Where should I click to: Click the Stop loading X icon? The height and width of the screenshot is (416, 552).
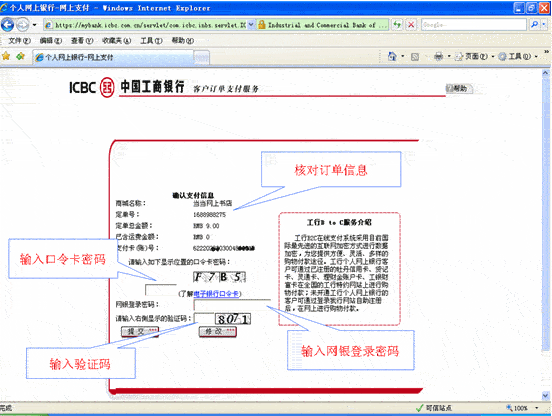point(411,25)
